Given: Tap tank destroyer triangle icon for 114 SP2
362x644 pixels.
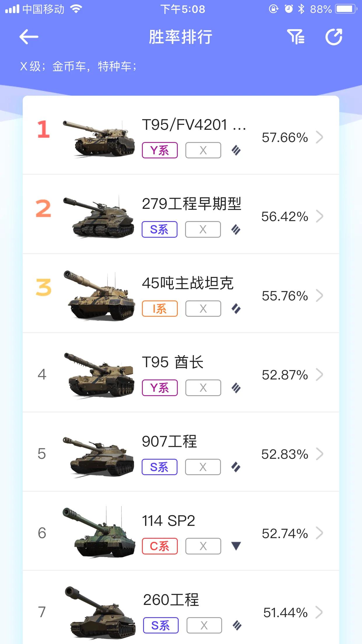Looking at the screenshot, I should (x=236, y=546).
